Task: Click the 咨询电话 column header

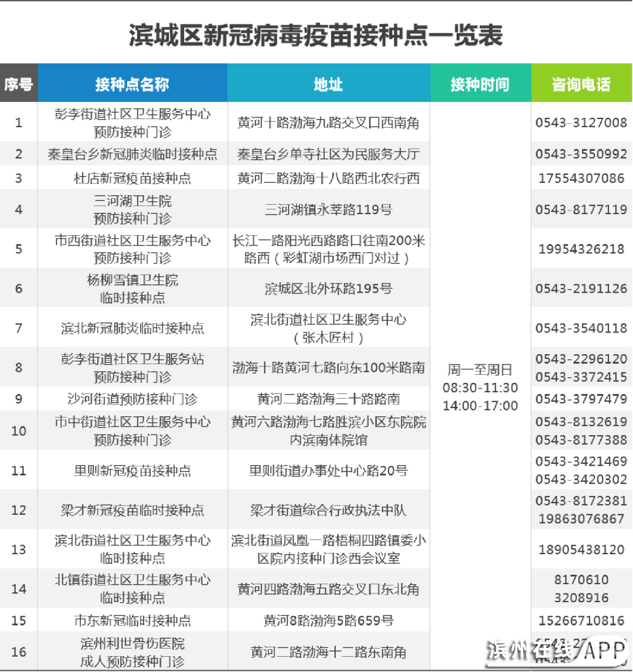Action: pyautogui.click(x=581, y=84)
